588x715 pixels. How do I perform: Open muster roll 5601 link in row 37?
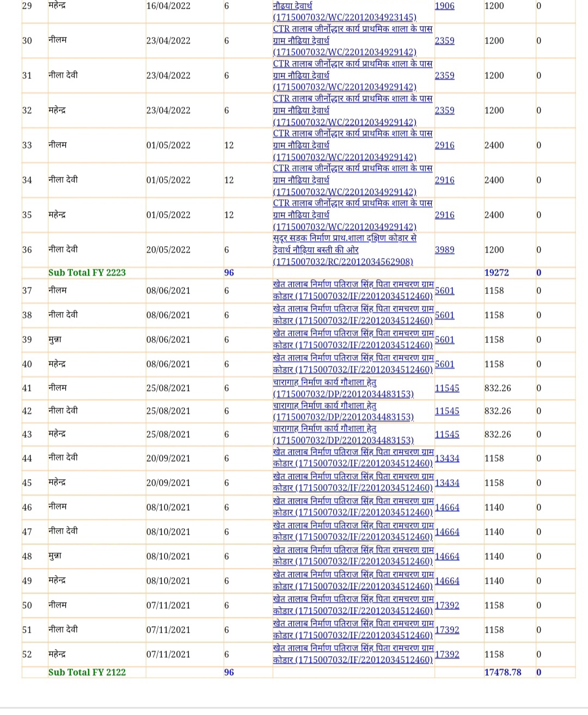[444, 291]
